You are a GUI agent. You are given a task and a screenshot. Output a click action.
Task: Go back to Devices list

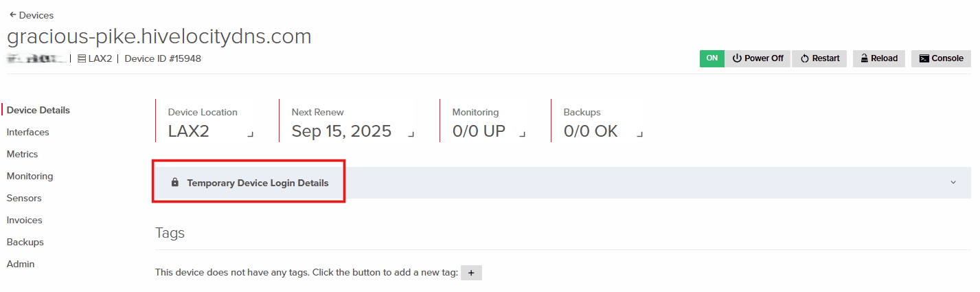(31, 15)
